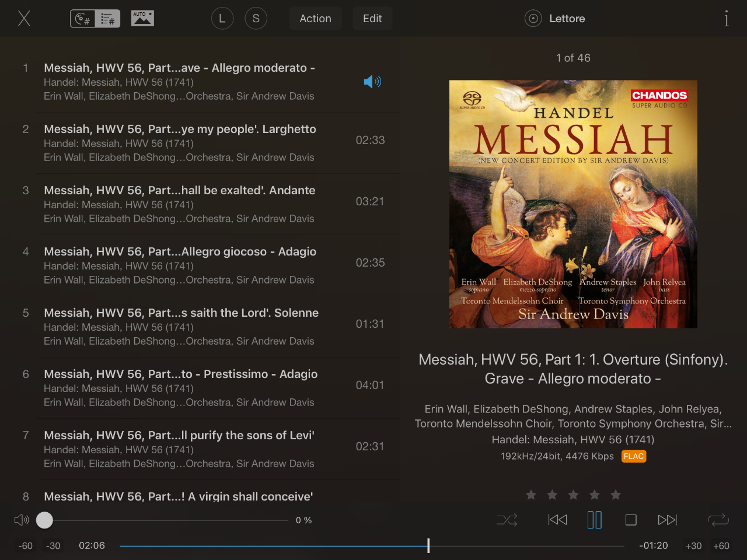The width and height of the screenshot is (747, 560).
Task: Switch to album grouping view icon
Action: coord(83,19)
